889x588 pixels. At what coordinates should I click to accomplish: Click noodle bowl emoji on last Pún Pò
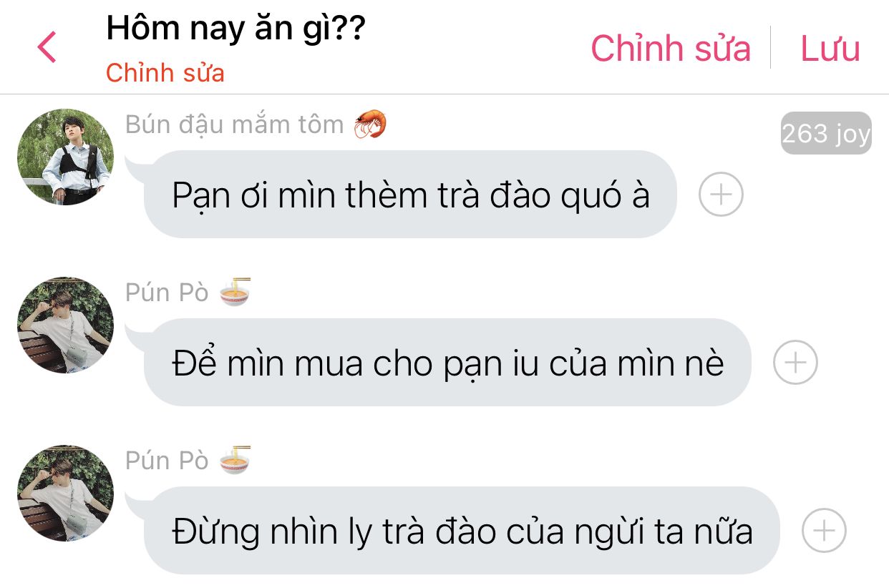235,459
